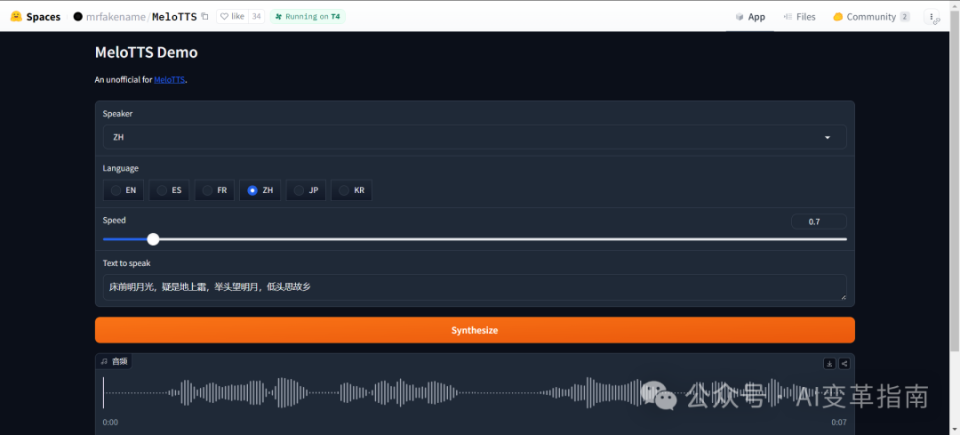This screenshot has height=435, width=960.
Task: Click the Speed value box showing 0.7
Action: pyautogui.click(x=819, y=222)
